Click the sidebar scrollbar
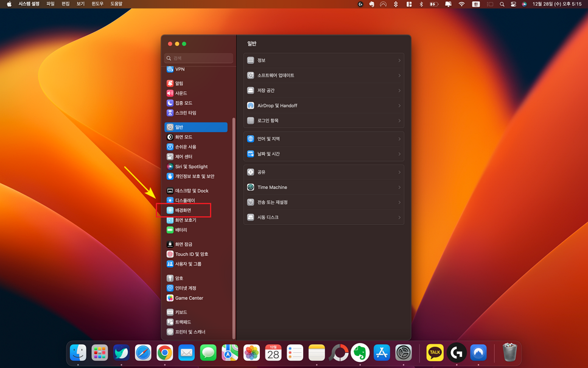 click(234, 228)
